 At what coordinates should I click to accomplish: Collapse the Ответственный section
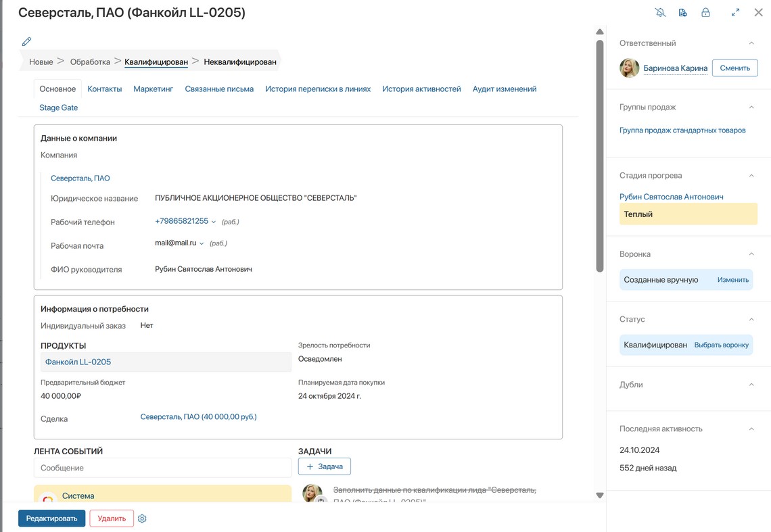tap(751, 43)
